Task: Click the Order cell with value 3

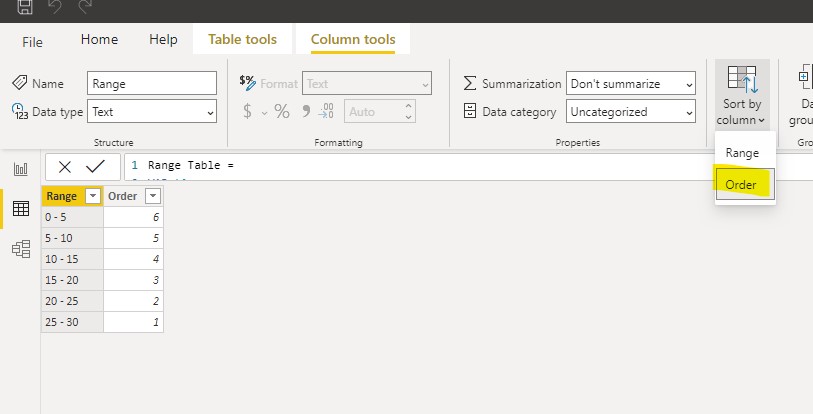Action: pos(133,280)
